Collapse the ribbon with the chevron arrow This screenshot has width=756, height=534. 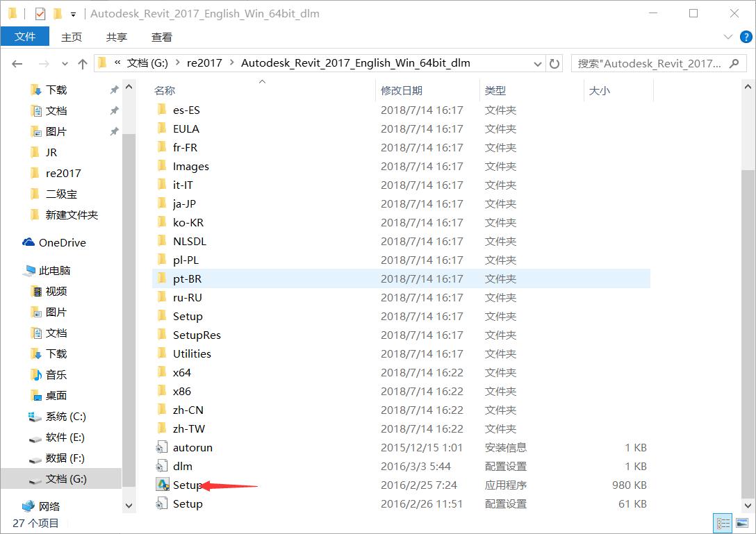[x=728, y=37]
